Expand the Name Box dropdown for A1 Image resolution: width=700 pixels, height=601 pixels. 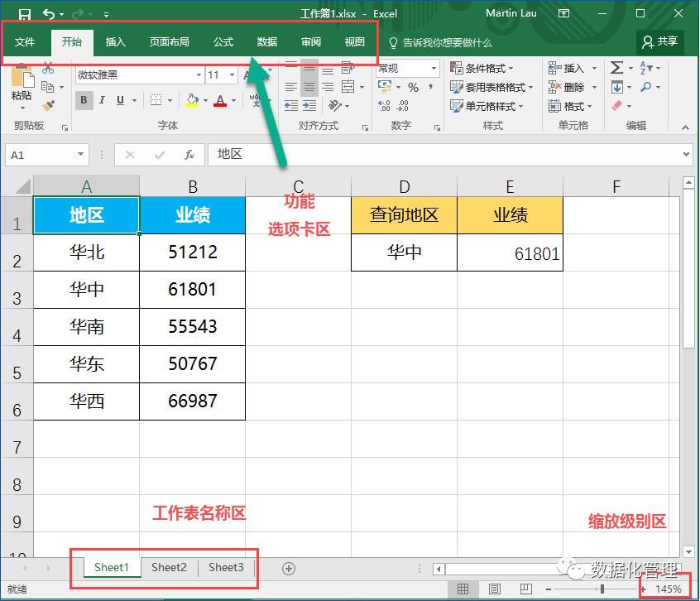click(x=80, y=155)
